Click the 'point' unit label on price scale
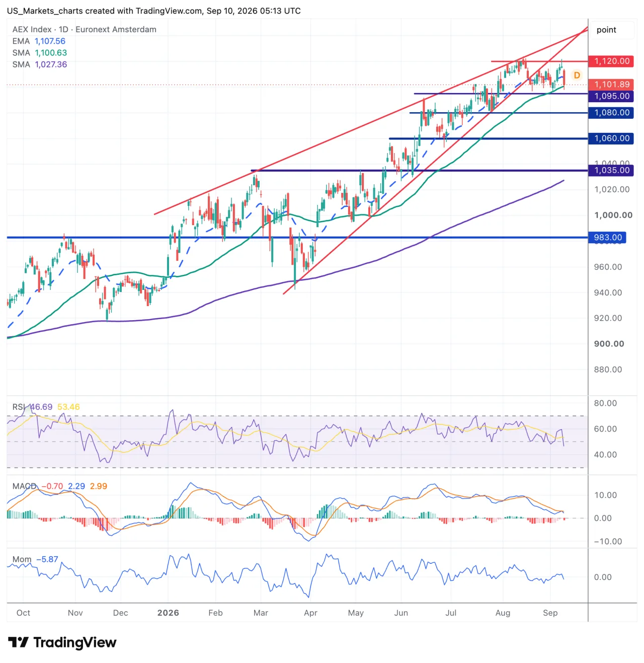The width and height of the screenshot is (644, 663). click(606, 30)
